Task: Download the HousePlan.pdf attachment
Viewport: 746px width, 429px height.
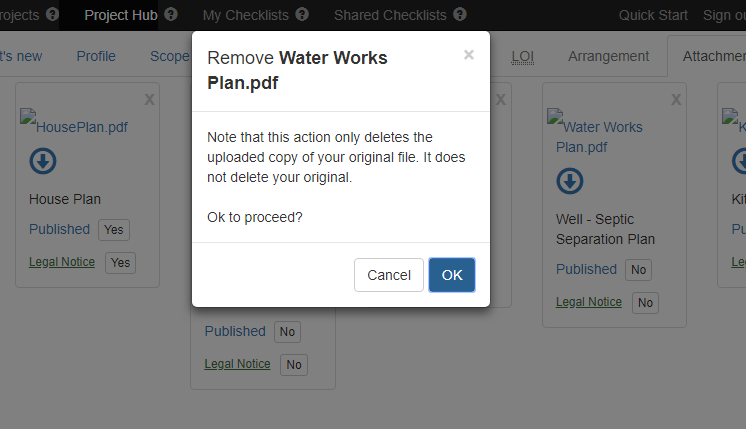Action: point(43,161)
